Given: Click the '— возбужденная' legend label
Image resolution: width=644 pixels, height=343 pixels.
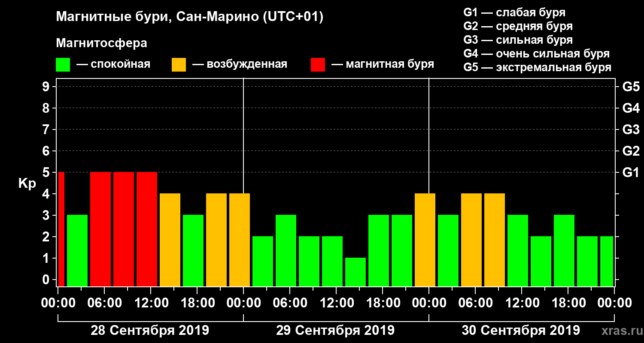Looking at the screenshot, I should pyautogui.click(x=240, y=64).
